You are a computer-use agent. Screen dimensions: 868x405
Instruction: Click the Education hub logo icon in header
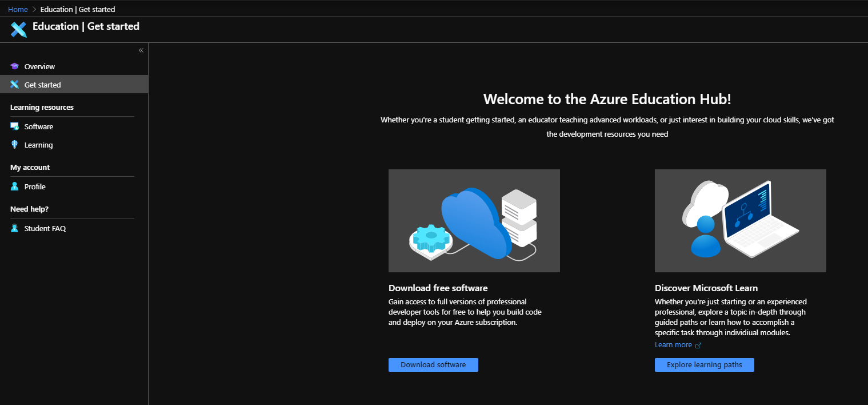point(19,29)
